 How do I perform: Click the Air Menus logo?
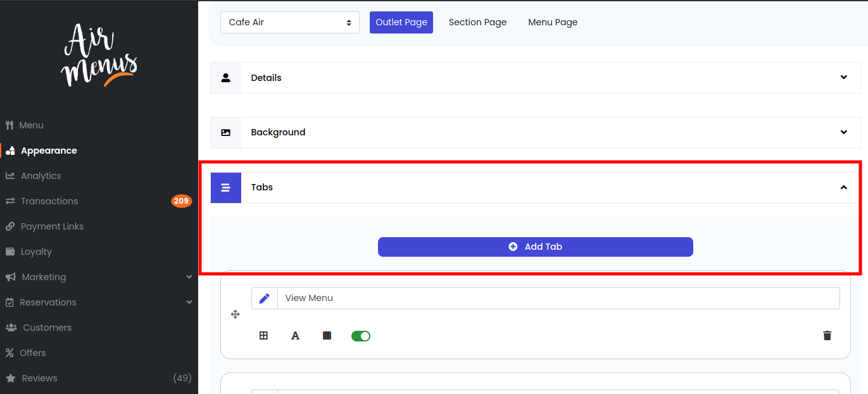coord(99,56)
